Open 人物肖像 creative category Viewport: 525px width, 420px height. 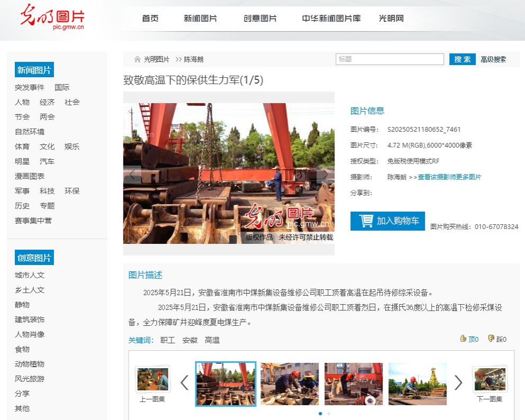pyautogui.click(x=30, y=334)
